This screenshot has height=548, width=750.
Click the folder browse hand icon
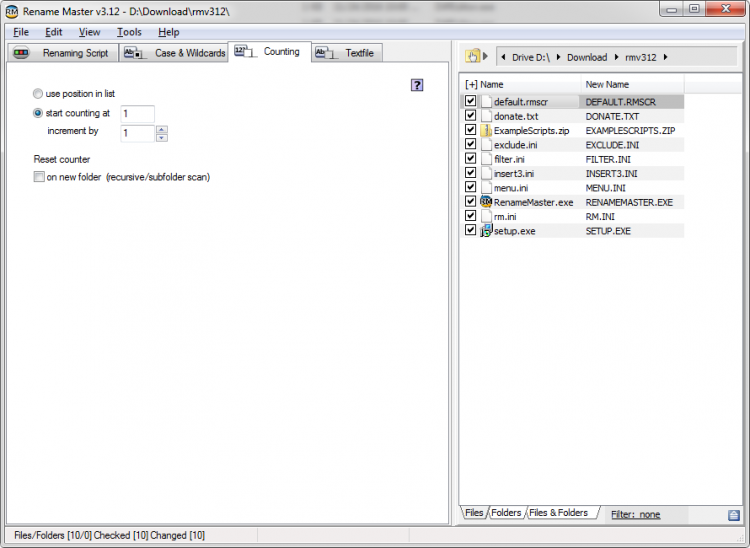pos(472,56)
